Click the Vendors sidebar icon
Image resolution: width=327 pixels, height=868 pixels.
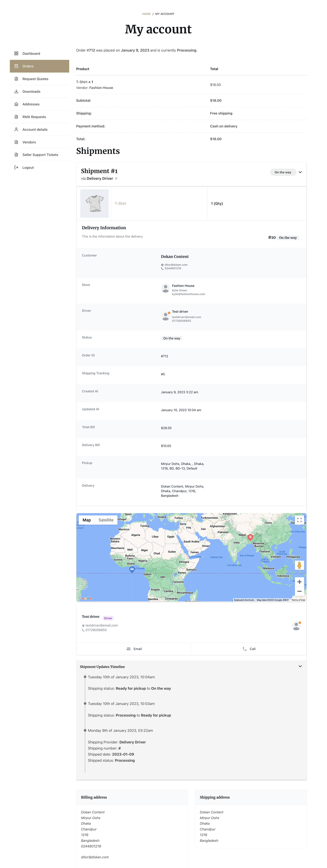point(16,142)
